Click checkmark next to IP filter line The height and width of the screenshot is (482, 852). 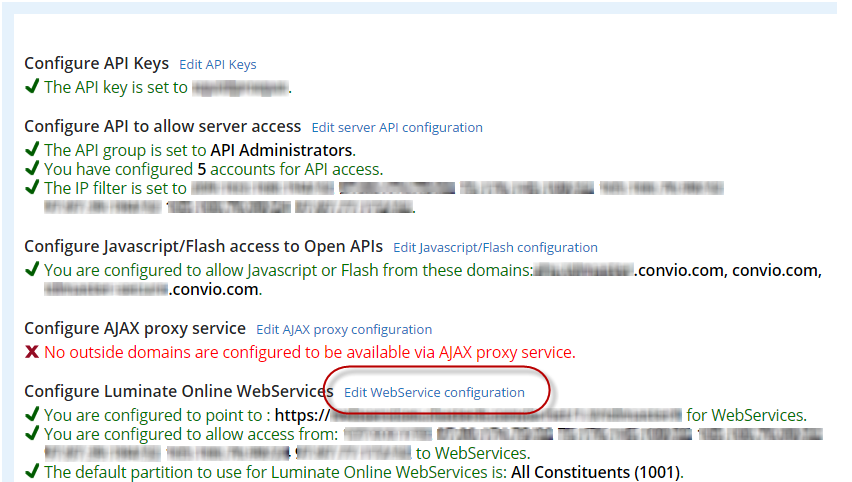point(32,188)
